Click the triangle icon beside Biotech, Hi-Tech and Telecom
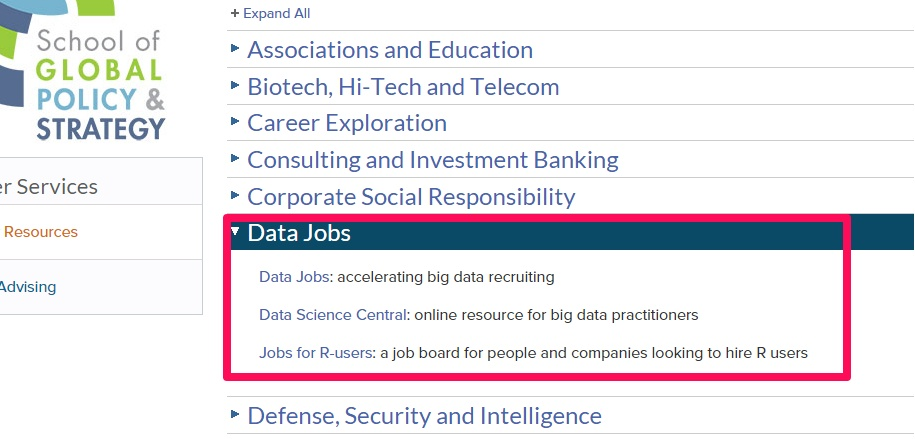This screenshot has height=439, width=915. [x=235, y=85]
